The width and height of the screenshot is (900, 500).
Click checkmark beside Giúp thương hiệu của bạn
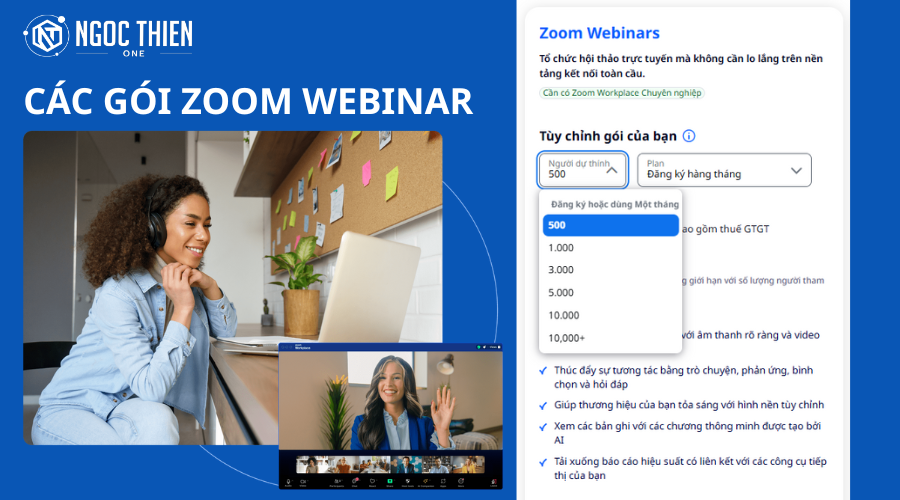click(x=543, y=406)
